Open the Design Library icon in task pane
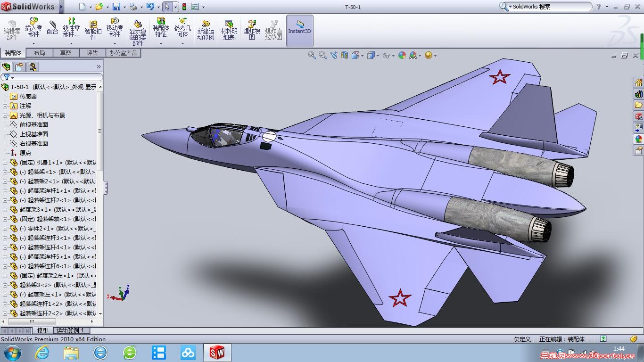The width and height of the screenshot is (644, 362). tap(638, 94)
